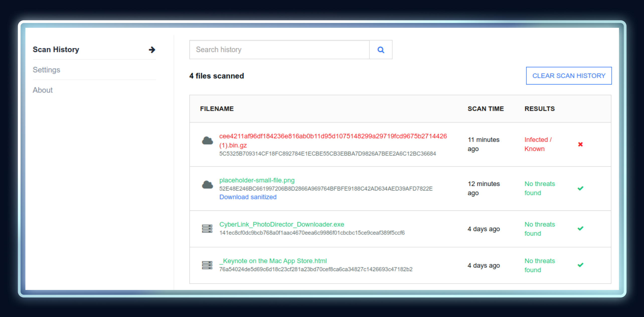This screenshot has width=644, height=317.
Task: Click the Download sanitized link
Action: pyautogui.click(x=248, y=197)
